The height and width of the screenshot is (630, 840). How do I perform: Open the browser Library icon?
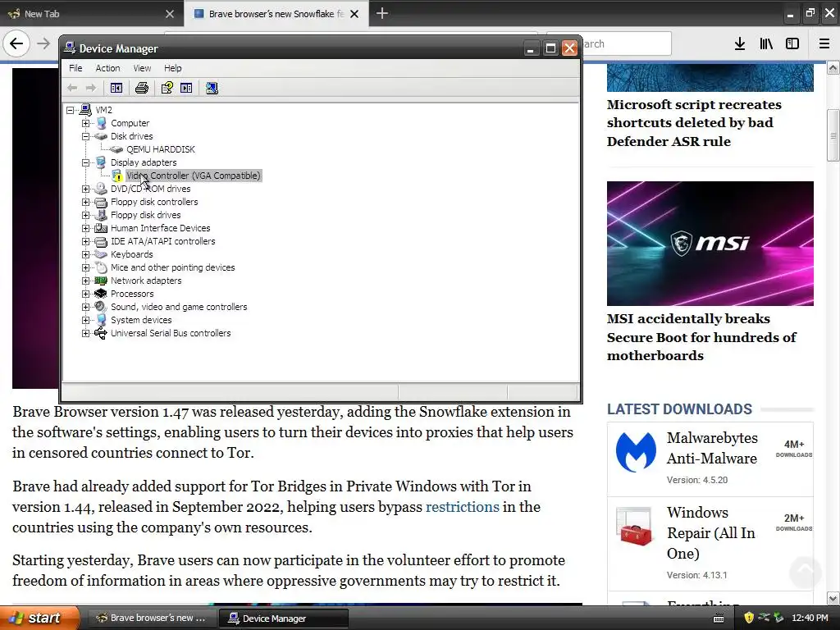tap(766, 44)
